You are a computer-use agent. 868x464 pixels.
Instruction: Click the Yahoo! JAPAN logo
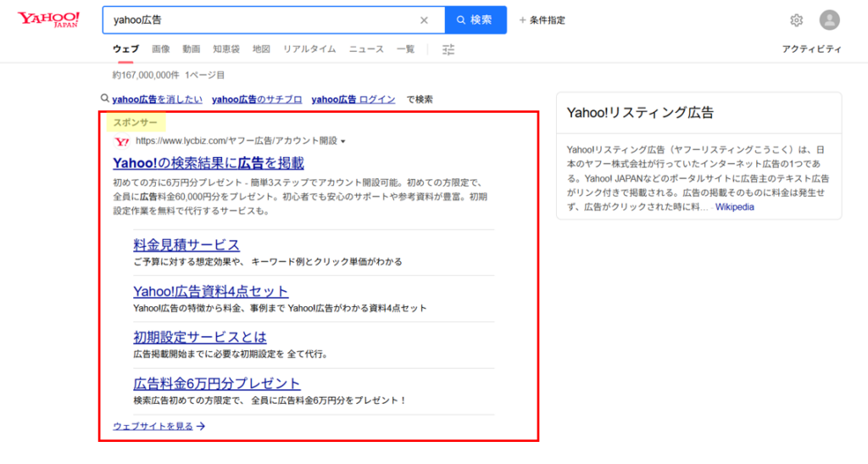coord(48,20)
